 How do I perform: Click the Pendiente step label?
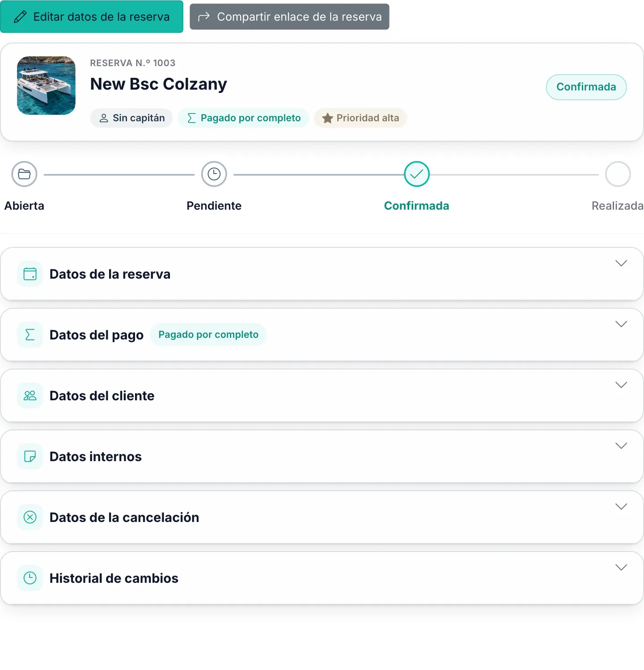[214, 206]
